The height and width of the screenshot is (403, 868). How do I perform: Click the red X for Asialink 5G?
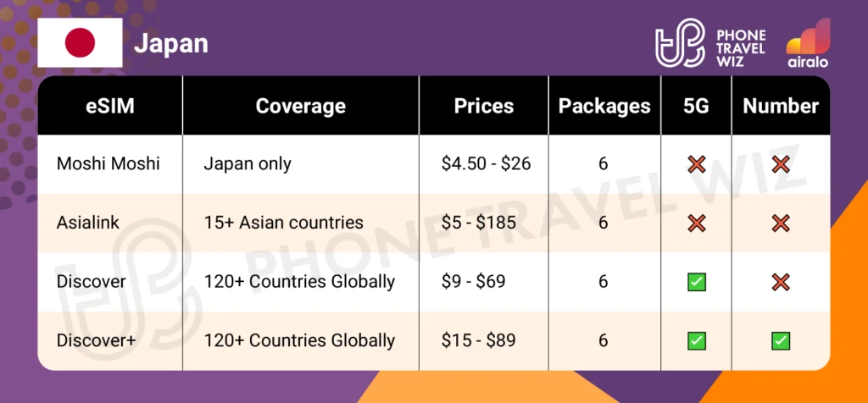697,224
